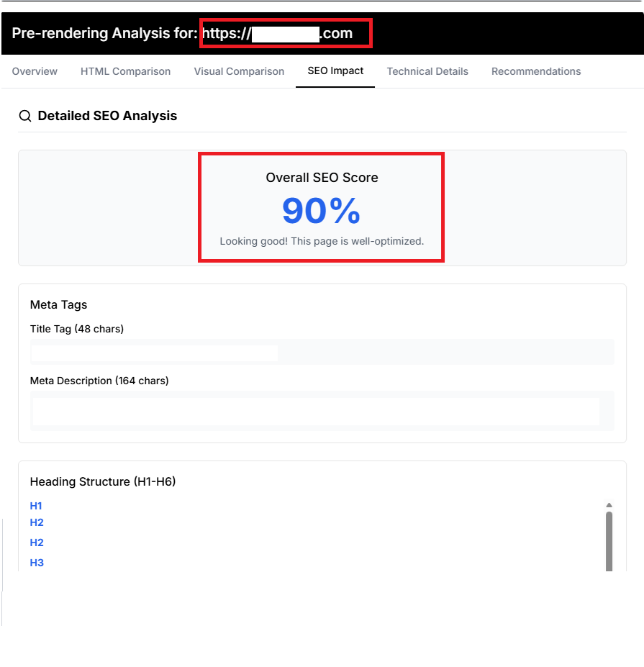Select the first H2 heading entry
Screen dimensions: 644x667
[x=37, y=522]
